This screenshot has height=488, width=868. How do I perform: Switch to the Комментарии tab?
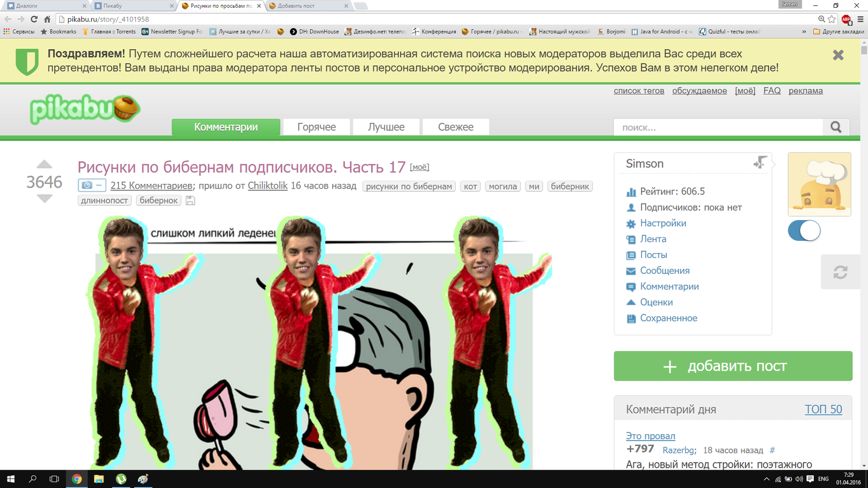pos(226,127)
